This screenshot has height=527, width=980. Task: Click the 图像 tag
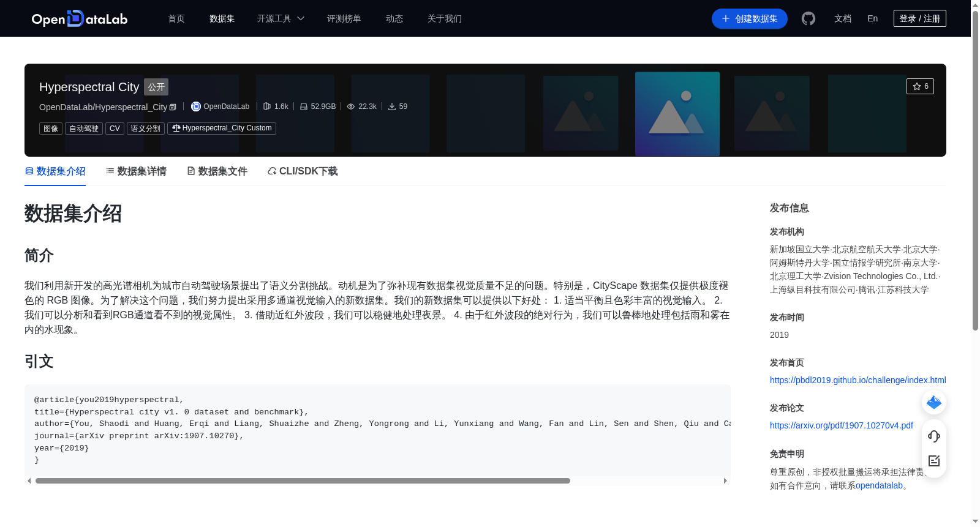tap(51, 129)
